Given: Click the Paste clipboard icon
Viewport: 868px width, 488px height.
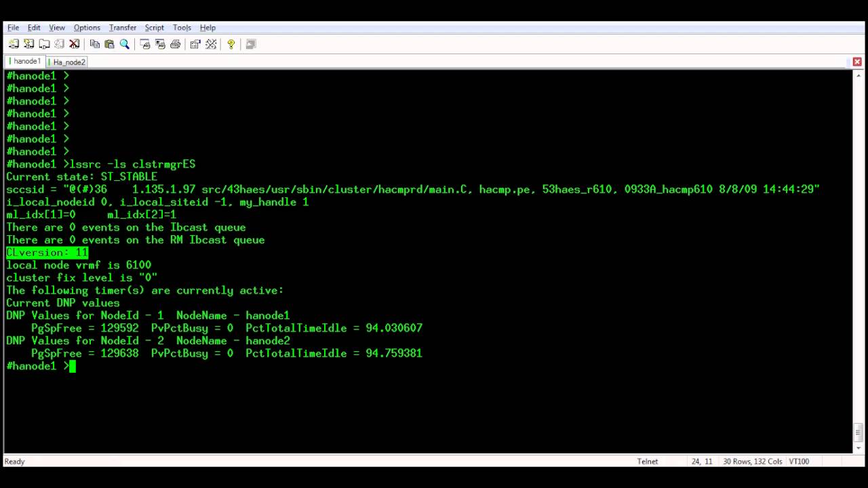Looking at the screenshot, I should coord(109,44).
